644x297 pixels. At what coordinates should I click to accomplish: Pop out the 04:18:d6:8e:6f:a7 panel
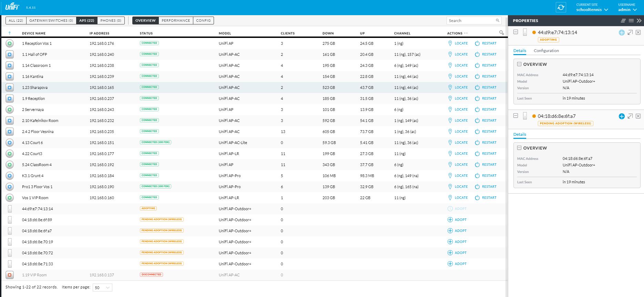[630, 116]
